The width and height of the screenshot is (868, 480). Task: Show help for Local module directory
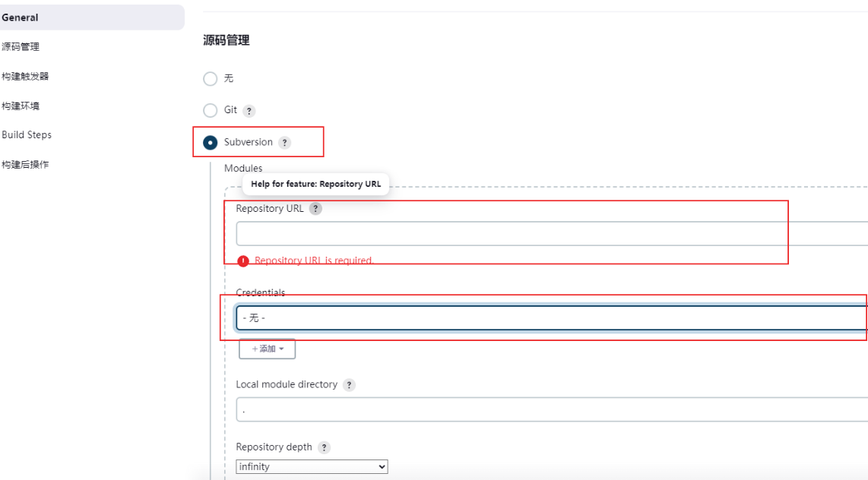(349, 385)
